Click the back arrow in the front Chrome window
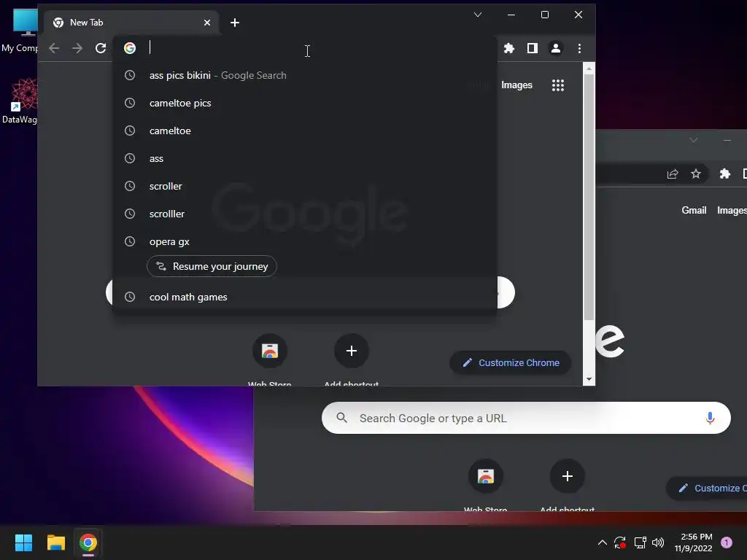 (54, 48)
